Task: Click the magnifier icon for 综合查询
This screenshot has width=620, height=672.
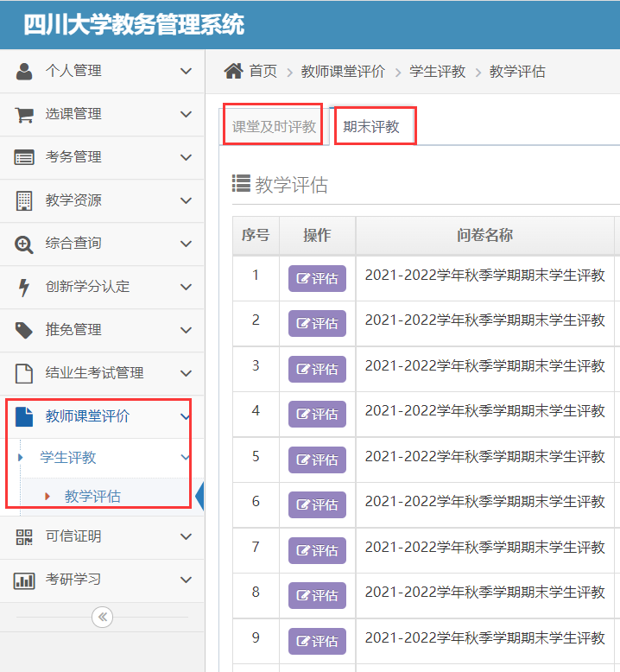Action: tap(24, 244)
